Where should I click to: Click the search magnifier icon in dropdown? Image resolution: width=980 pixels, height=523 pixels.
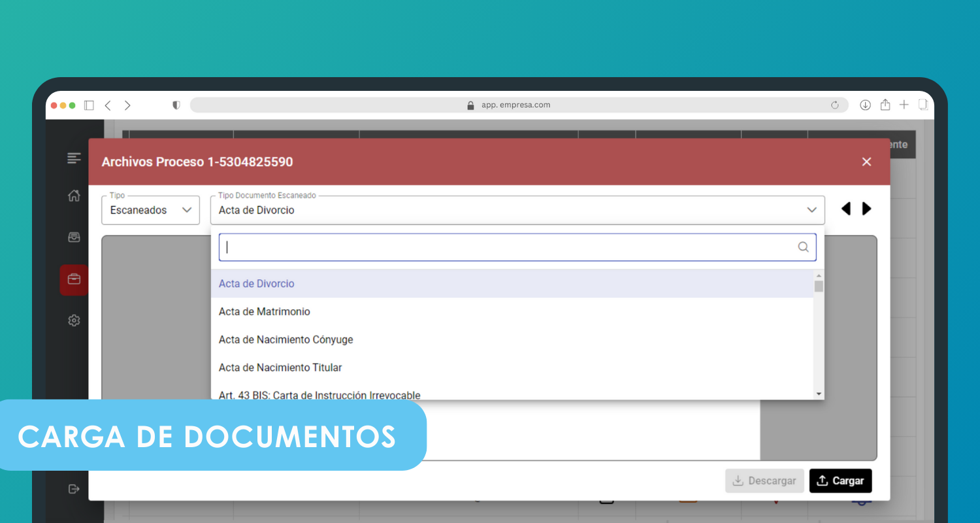(803, 247)
